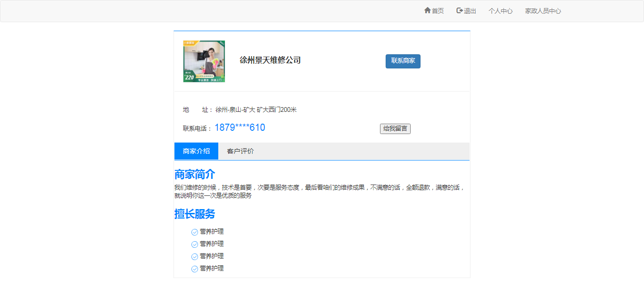Click the 给我留言 button
Image resolution: width=644 pixels, height=295 pixels.
tap(395, 128)
